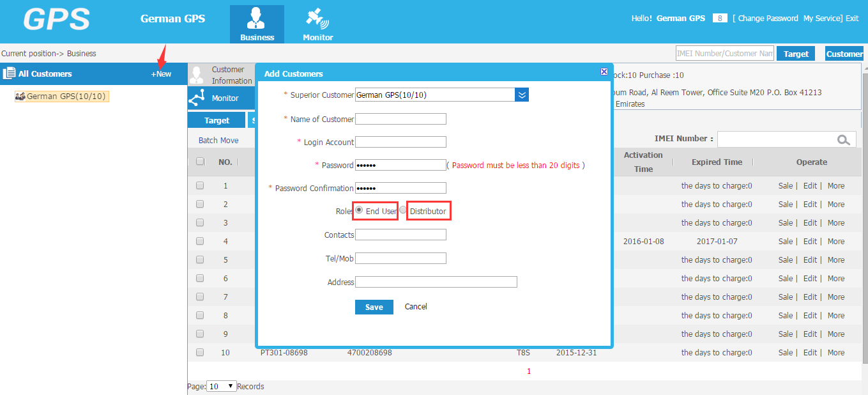Viewport: 868px width, 395px height.
Task: Expand the Superior Customer dropdown
Action: [x=522, y=95]
